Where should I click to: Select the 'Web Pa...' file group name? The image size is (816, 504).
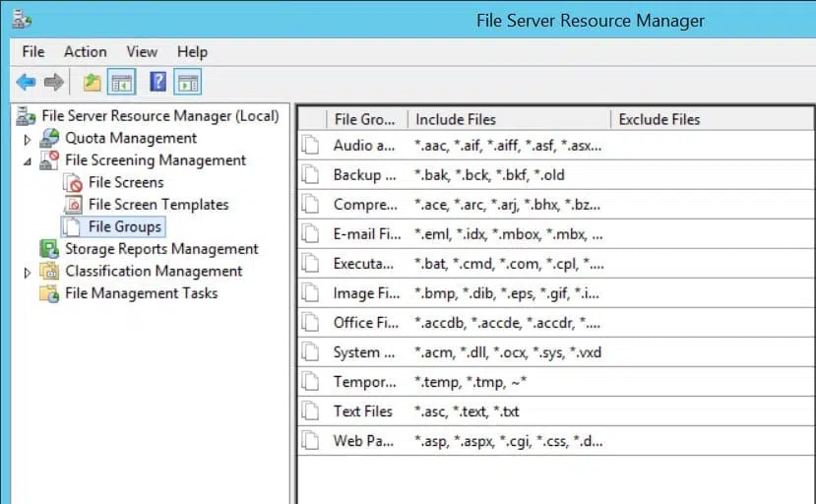(x=363, y=441)
